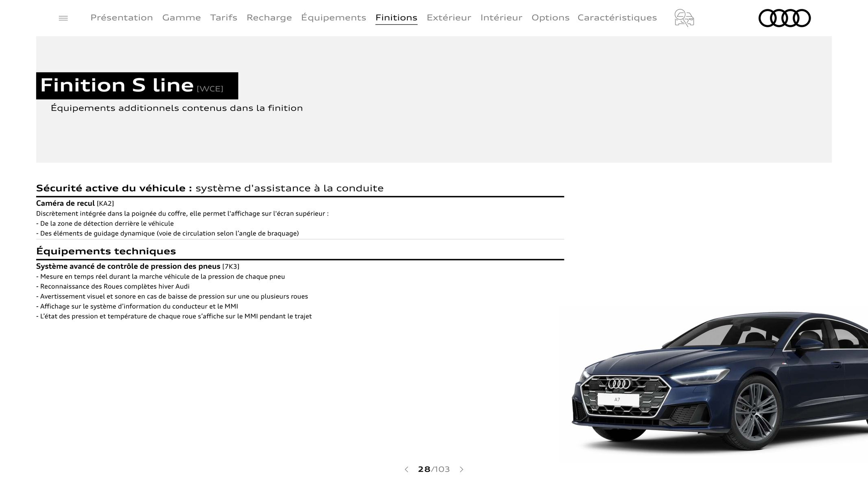Click the 'Caméra de recul' item title
The width and height of the screenshot is (868, 488).
coord(66,203)
